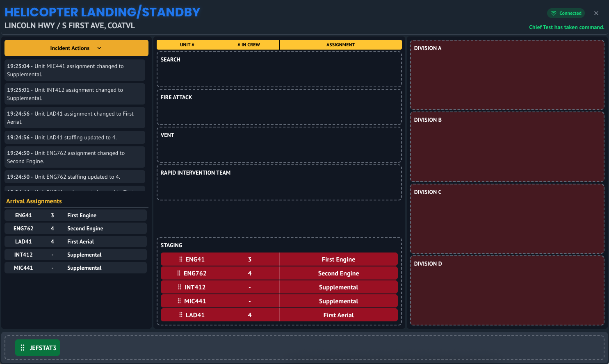Select the ASSIGNMENT column header

[340, 45]
